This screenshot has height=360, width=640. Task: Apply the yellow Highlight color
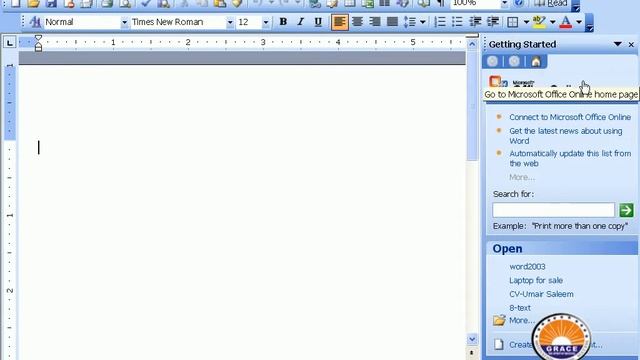[539, 22]
